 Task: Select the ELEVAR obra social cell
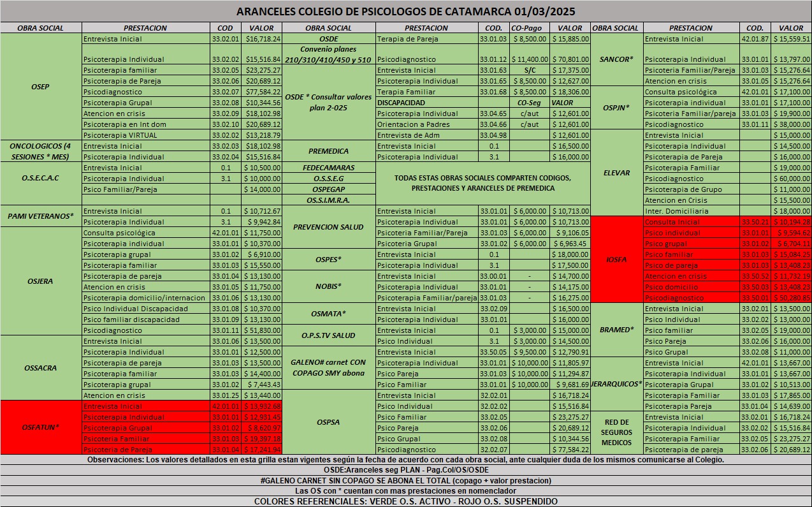(x=617, y=173)
